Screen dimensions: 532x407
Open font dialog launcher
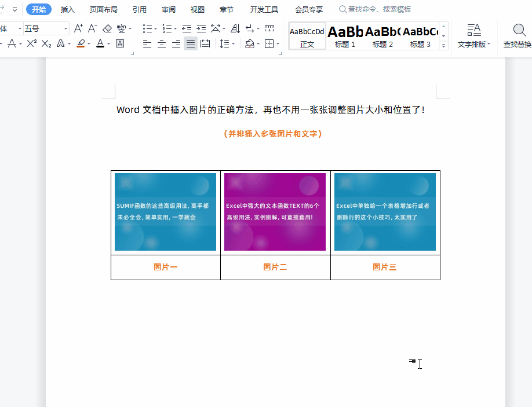(x=132, y=53)
